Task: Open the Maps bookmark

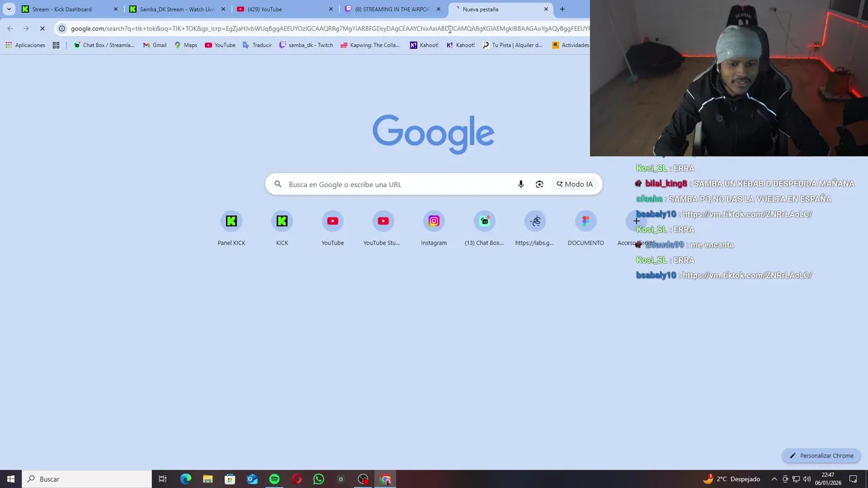Action: tap(186, 45)
